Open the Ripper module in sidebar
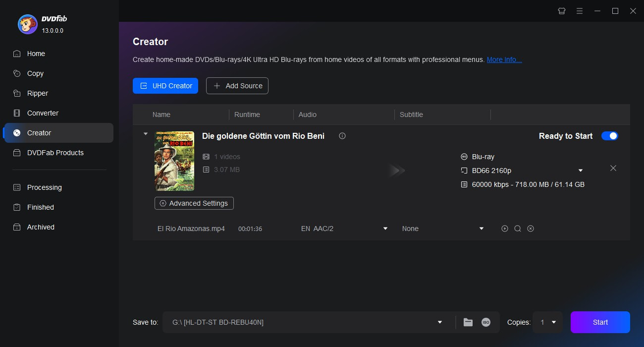This screenshot has width=644, height=347. (38, 93)
